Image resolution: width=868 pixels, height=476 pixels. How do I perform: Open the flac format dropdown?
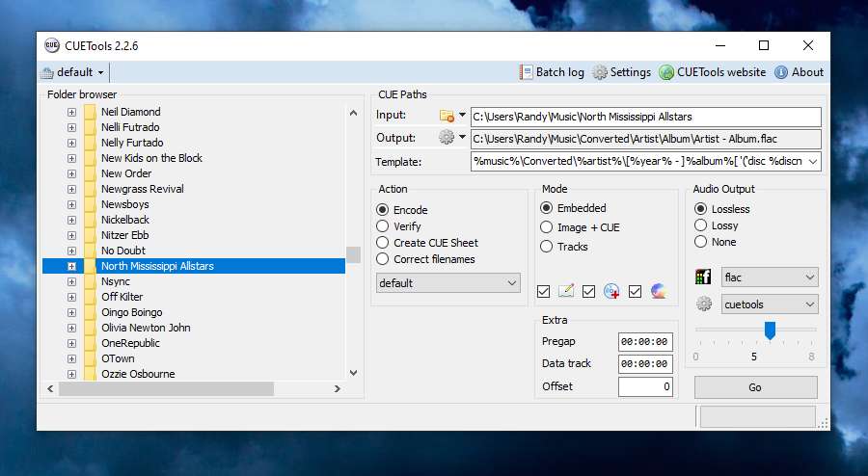(x=770, y=277)
